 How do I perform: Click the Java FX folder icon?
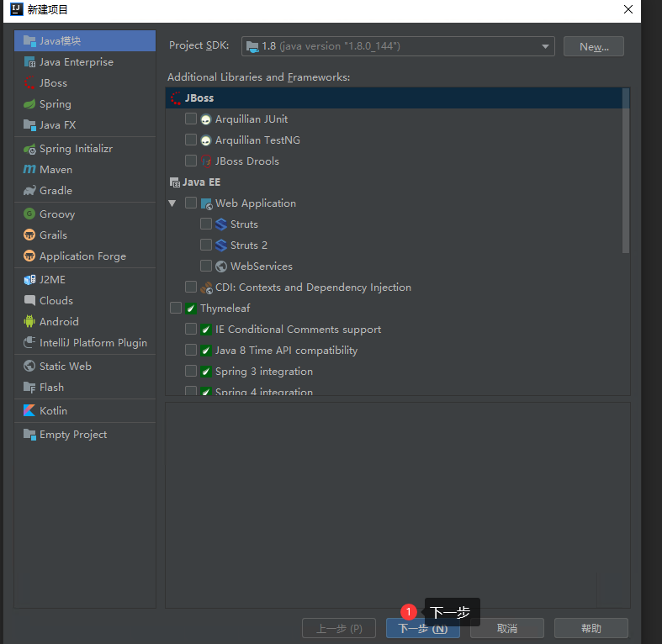point(29,125)
